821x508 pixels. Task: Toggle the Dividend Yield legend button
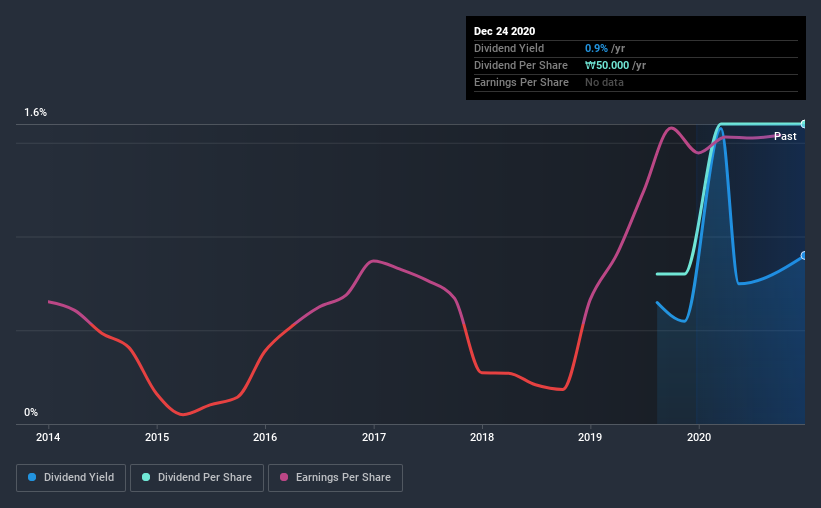(x=71, y=478)
